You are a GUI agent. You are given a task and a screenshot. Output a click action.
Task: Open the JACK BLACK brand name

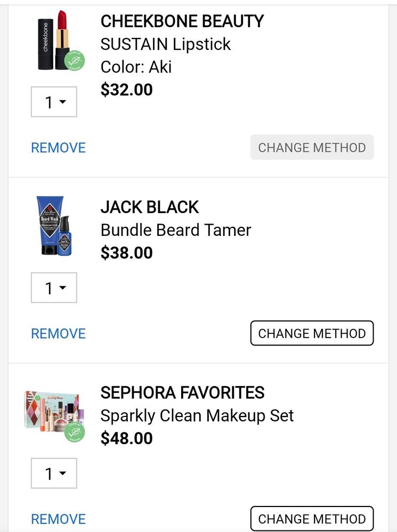tap(150, 207)
